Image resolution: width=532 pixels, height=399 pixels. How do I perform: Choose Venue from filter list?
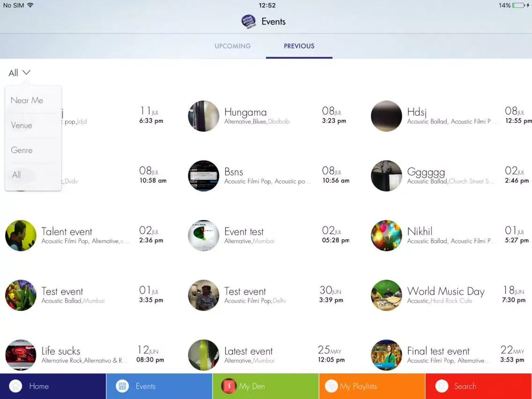(x=22, y=126)
